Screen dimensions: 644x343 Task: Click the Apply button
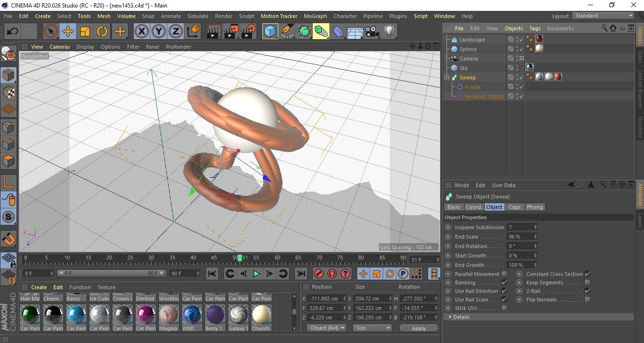click(x=419, y=328)
